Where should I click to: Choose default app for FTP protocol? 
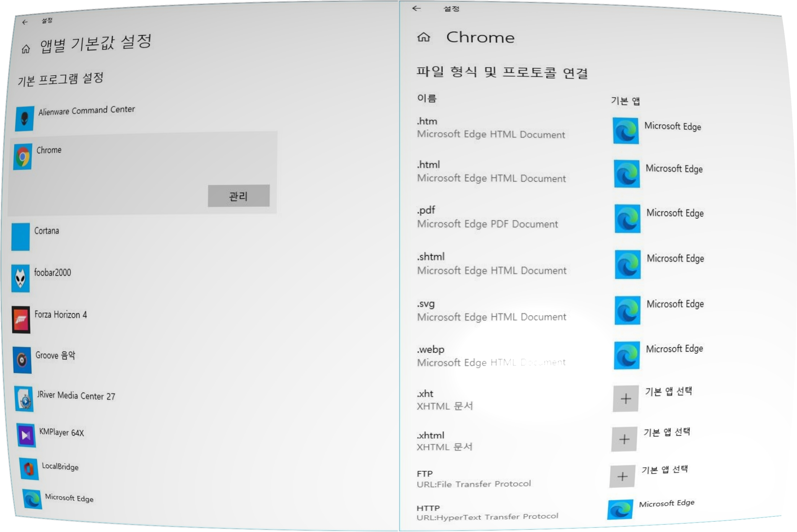(622, 477)
